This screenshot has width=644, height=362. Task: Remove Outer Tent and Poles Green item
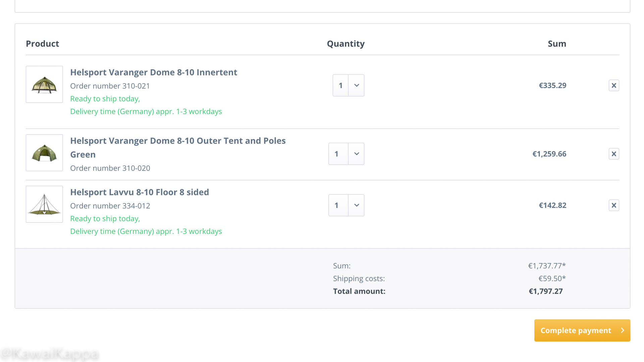tap(614, 154)
